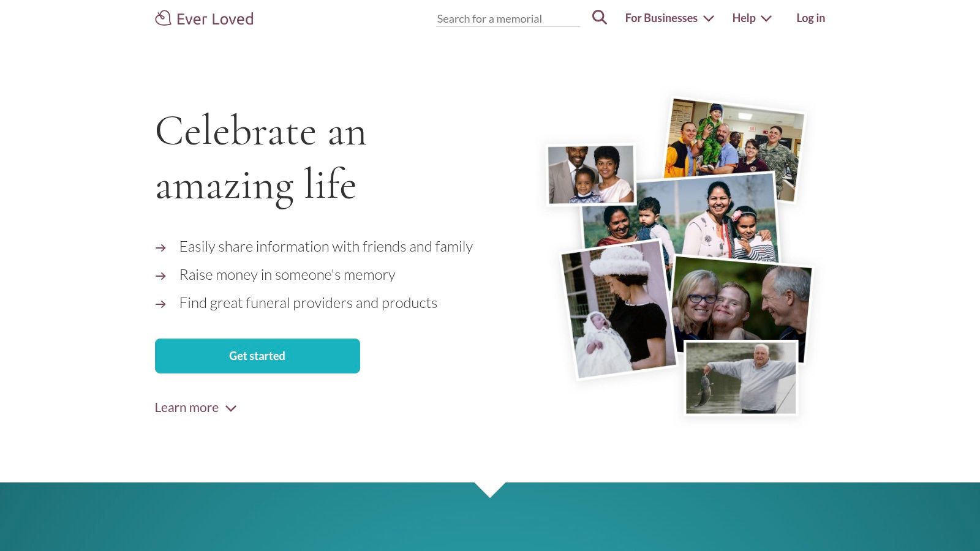Image resolution: width=980 pixels, height=551 pixels.
Task: Select the photo of man holding fish
Action: pos(741,378)
